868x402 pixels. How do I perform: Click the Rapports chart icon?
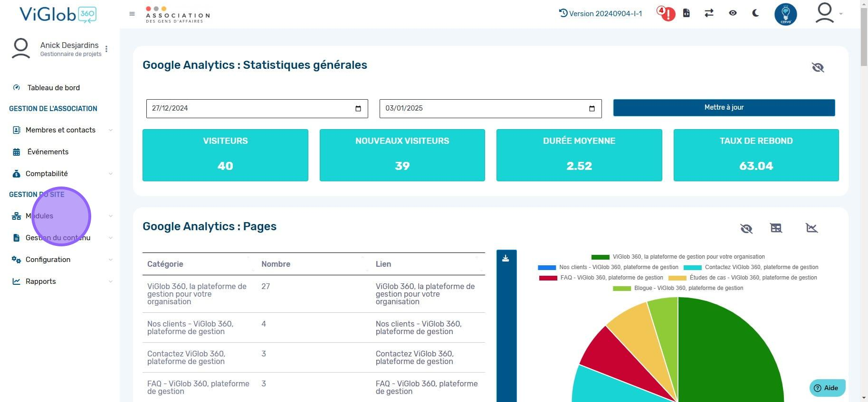point(17,281)
